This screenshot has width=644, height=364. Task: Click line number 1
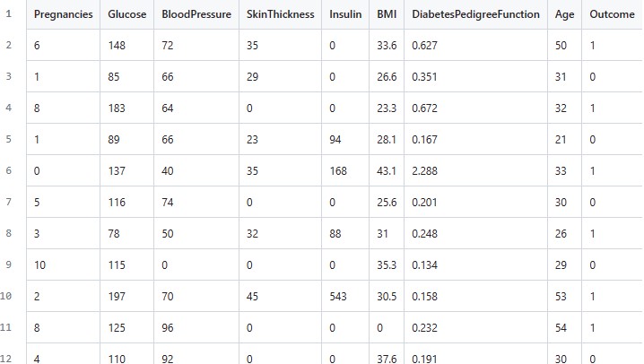click(9, 14)
